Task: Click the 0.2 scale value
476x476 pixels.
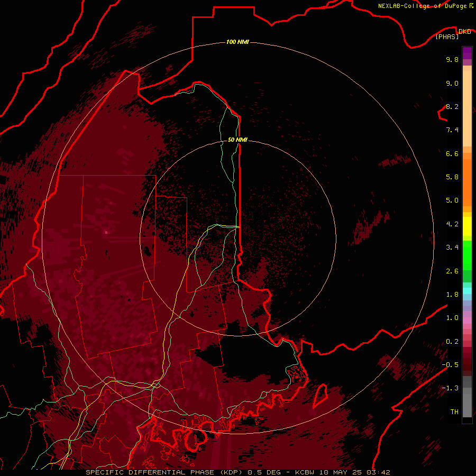Action: tap(452, 342)
